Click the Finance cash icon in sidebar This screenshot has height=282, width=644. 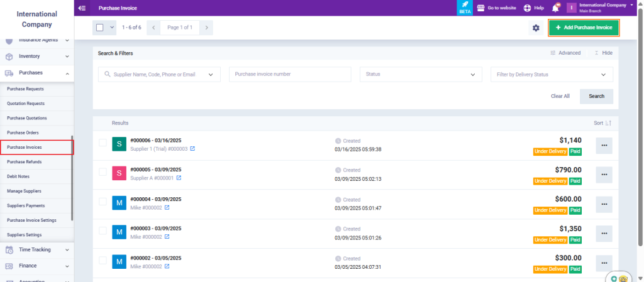click(x=9, y=266)
